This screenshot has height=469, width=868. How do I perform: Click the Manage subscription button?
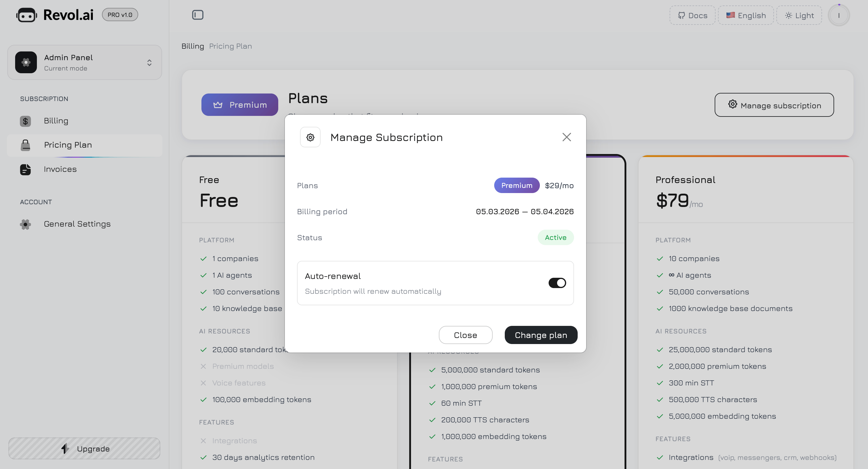774,105
